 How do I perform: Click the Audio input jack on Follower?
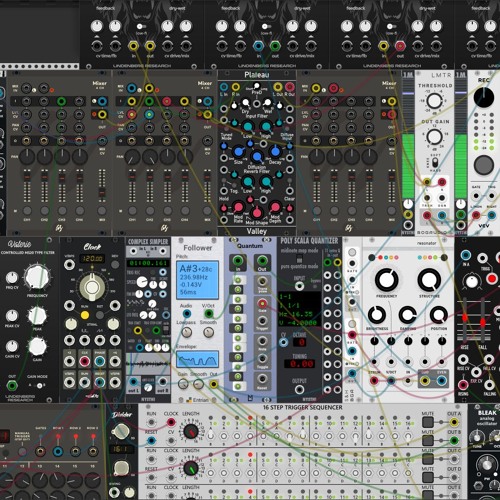187,314
